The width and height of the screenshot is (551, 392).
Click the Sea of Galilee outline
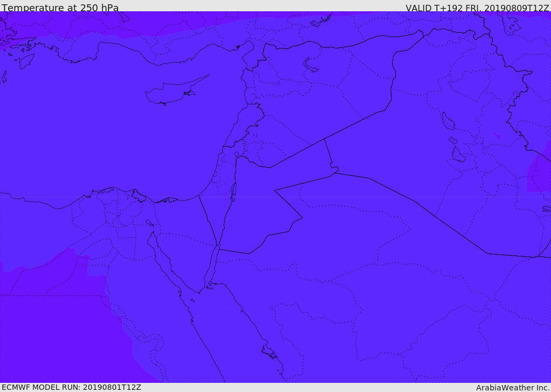(x=236, y=154)
